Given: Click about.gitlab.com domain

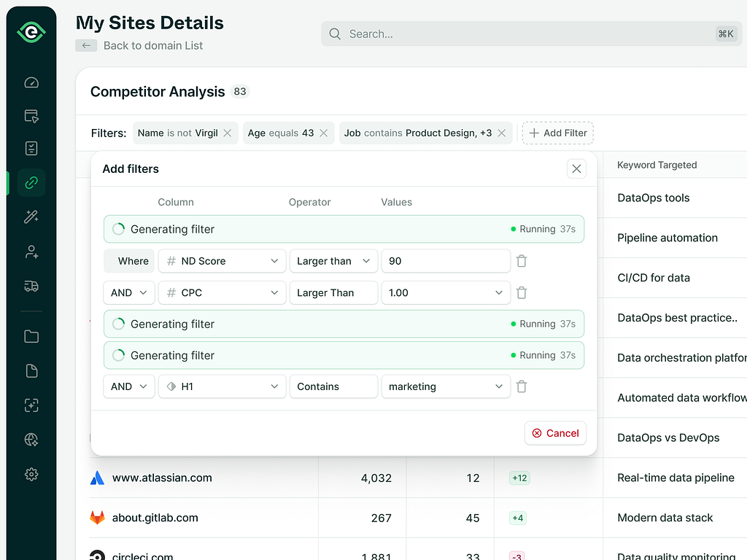Looking at the screenshot, I should [155, 518].
